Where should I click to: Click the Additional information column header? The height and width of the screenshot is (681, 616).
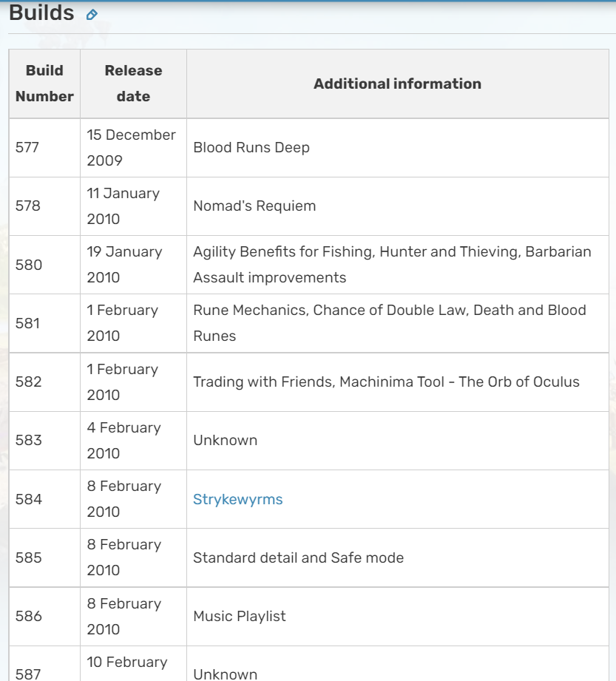click(398, 84)
